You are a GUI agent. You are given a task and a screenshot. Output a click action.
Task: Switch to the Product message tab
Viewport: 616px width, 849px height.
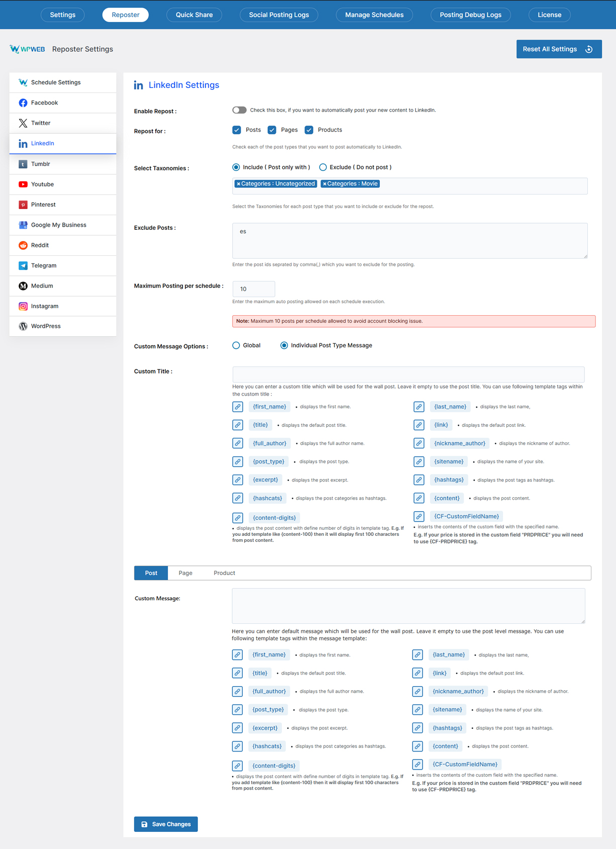click(x=224, y=573)
